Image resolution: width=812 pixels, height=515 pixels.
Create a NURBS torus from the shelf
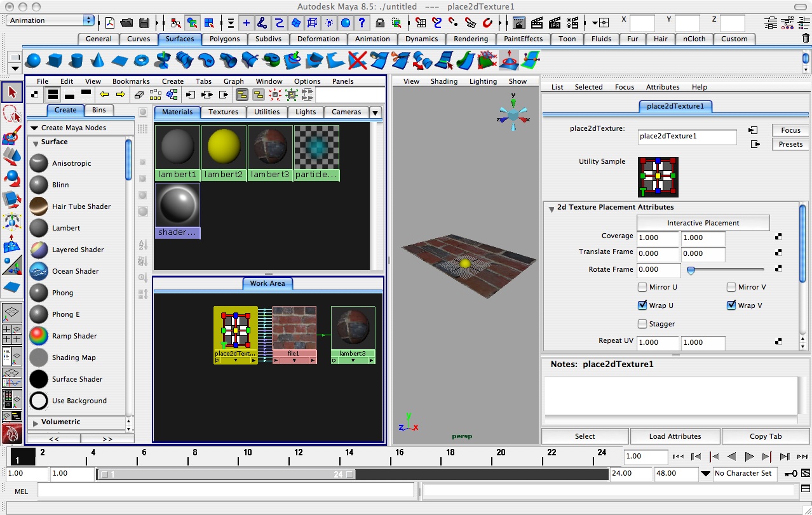(140, 61)
